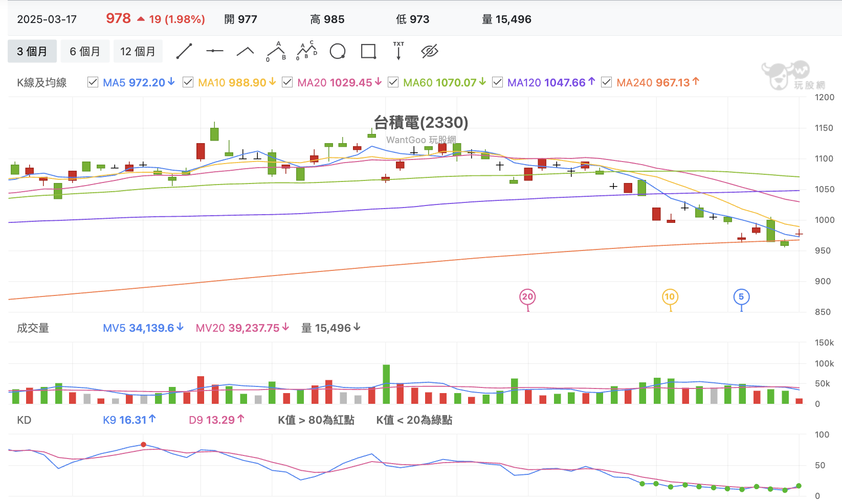This screenshot has height=504, width=842.
Task: Click the pink MA20 marker on chart
Action: click(527, 296)
